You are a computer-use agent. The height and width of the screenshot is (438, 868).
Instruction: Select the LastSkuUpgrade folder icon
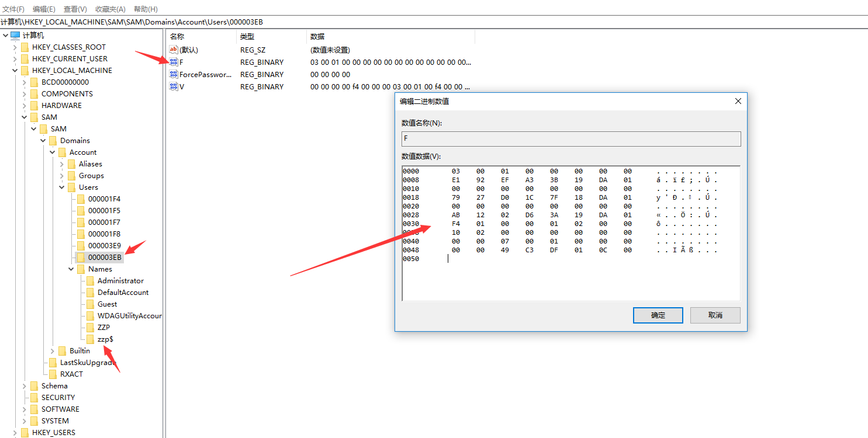point(53,362)
